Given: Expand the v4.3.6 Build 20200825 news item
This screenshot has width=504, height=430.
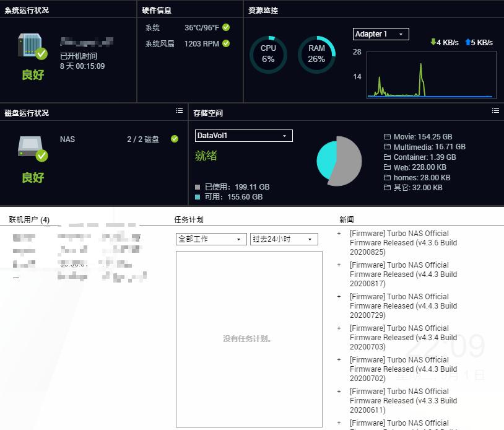Looking at the screenshot, I should point(339,233).
